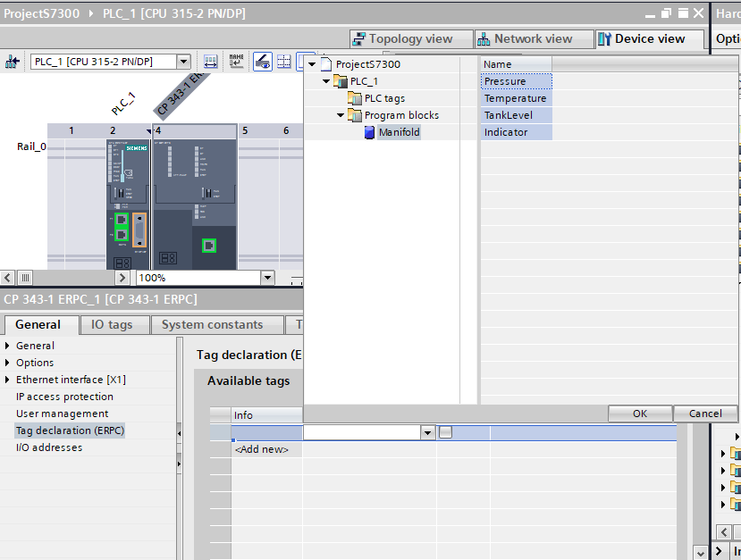Collapse the ProjectS7300 tree node
The height and width of the screenshot is (560, 741).
(312, 64)
